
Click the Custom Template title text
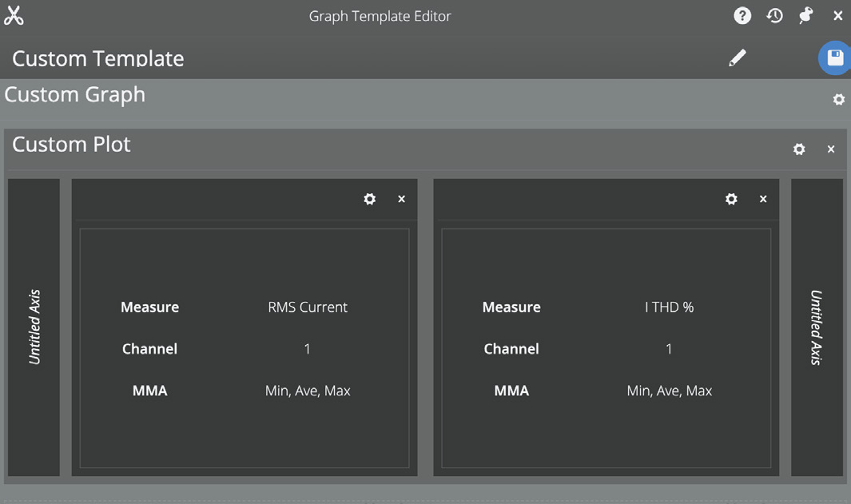tap(97, 58)
